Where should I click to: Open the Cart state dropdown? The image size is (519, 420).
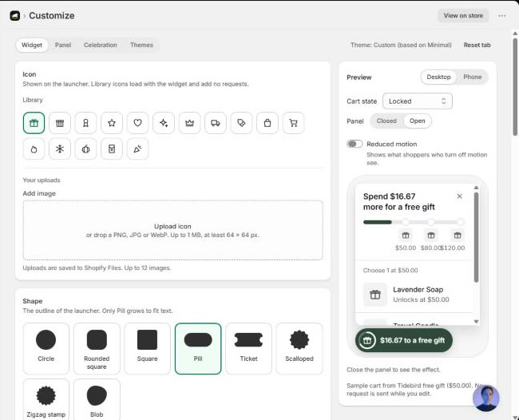point(418,101)
